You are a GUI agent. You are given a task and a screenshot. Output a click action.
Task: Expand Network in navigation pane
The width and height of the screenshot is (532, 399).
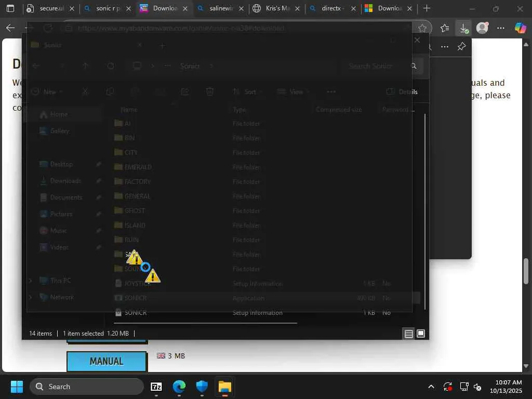[x=31, y=297]
